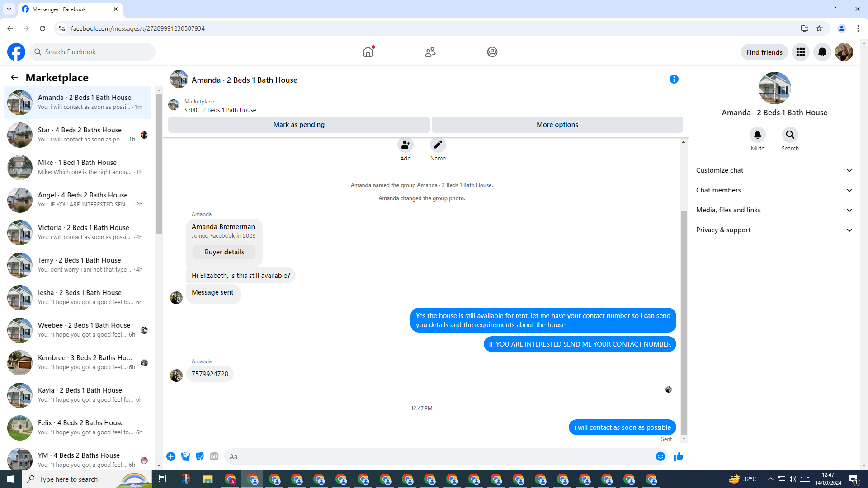Open the emoji picker in message box
The image size is (868, 488).
point(660,456)
